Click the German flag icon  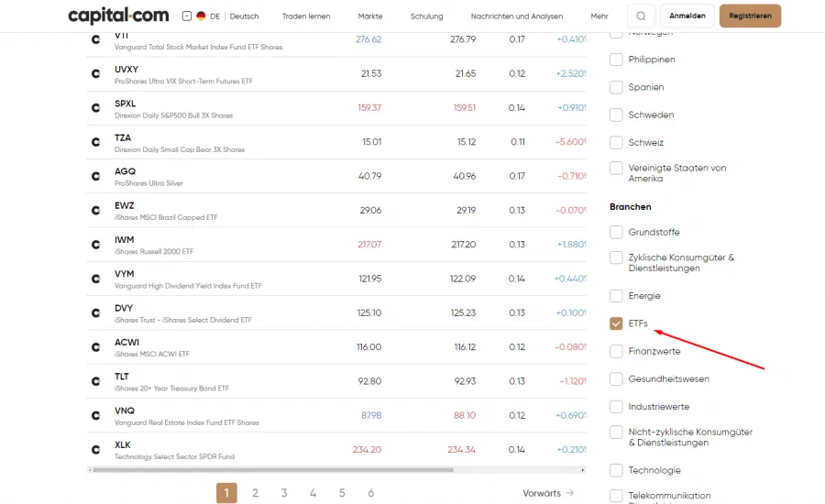click(201, 16)
